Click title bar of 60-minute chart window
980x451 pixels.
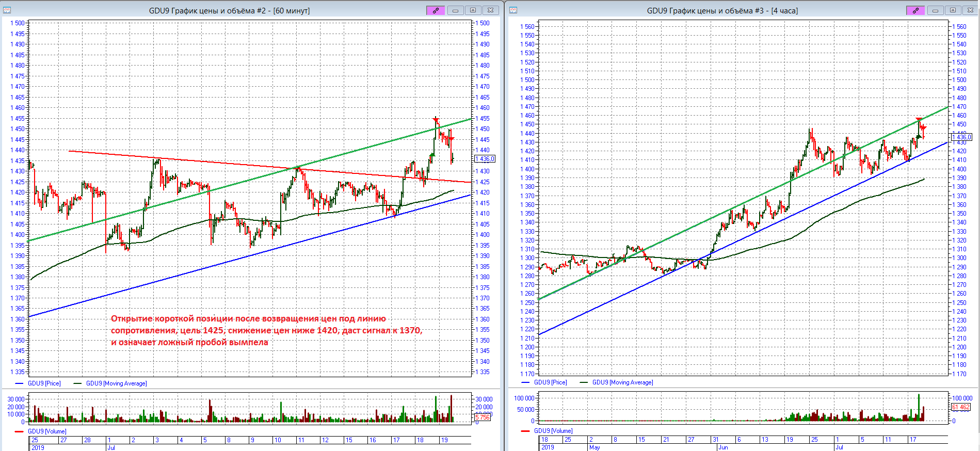pyautogui.click(x=229, y=10)
